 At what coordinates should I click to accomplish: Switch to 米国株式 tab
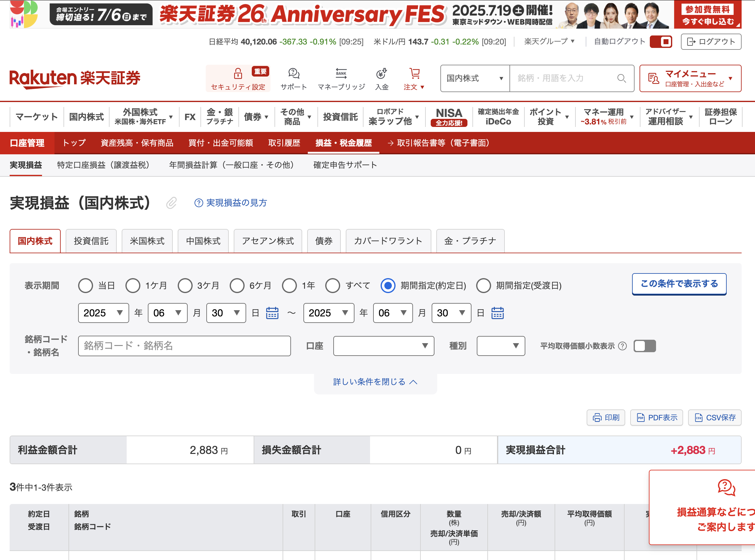147,241
